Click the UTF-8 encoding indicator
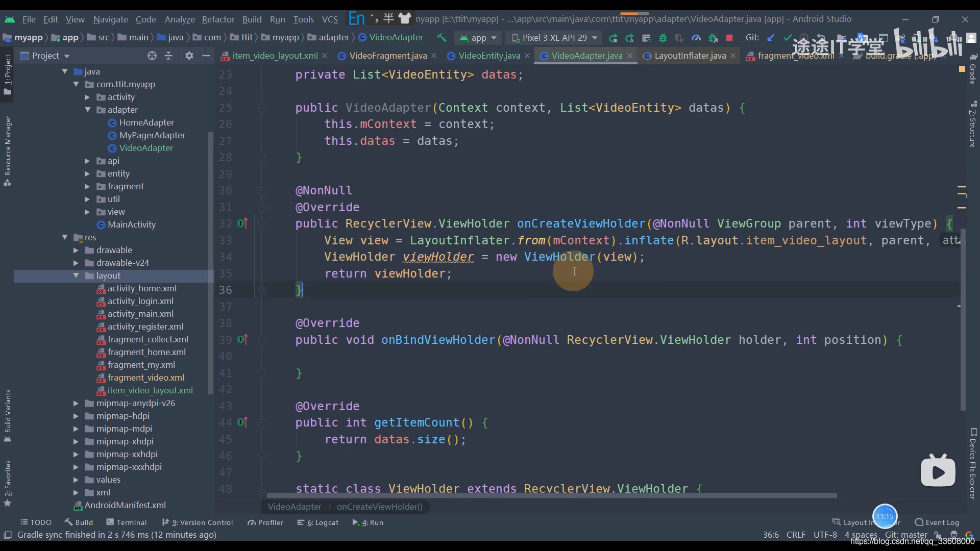The height and width of the screenshot is (551, 980). point(825,535)
